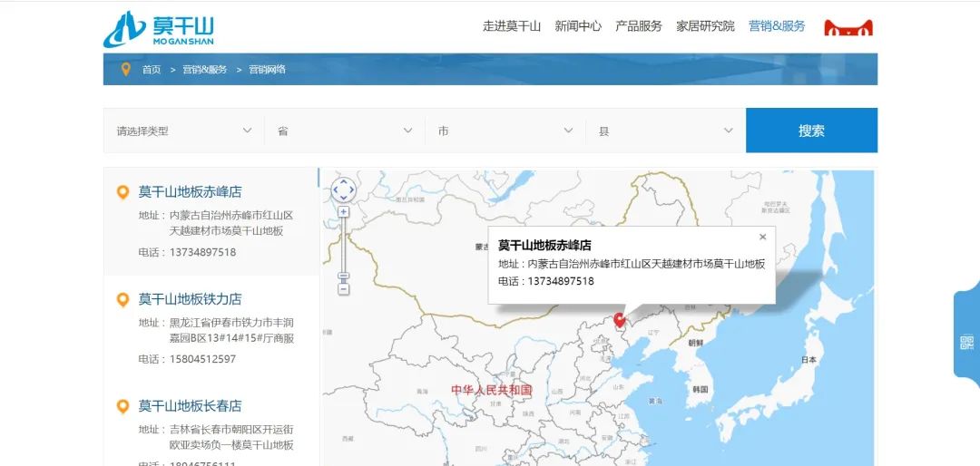Open the 走进莫干山 menu
Viewport: 980px width, 466px height.
coord(511,26)
